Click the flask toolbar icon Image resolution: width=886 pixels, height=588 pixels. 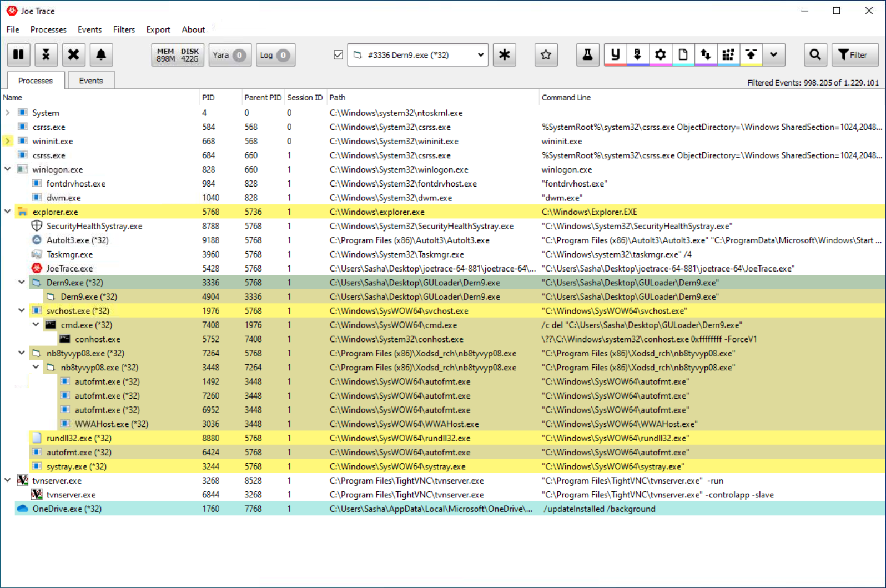pos(587,54)
